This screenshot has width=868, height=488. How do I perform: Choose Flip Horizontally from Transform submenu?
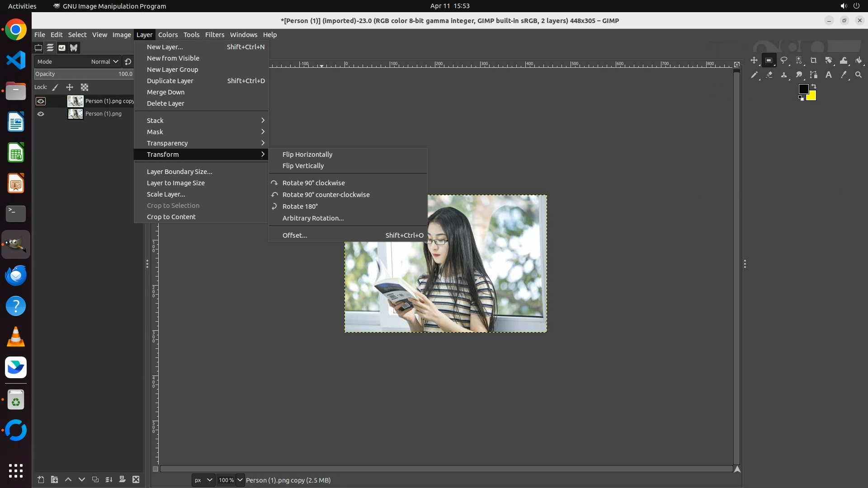click(307, 155)
